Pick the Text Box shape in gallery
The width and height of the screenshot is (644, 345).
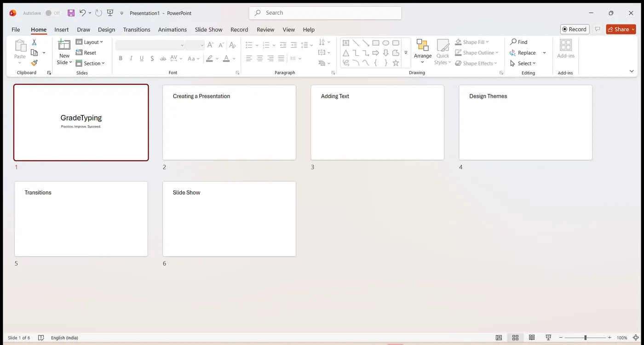346,43
